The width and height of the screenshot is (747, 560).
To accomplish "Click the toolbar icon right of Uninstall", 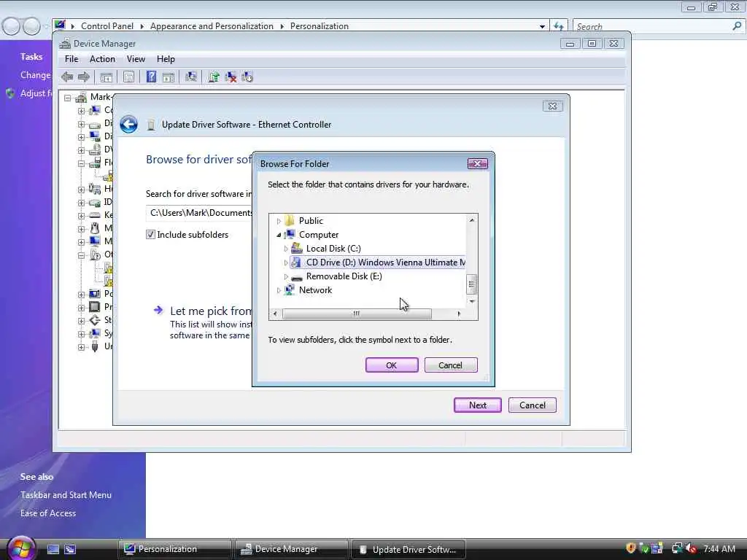I will coord(247,77).
